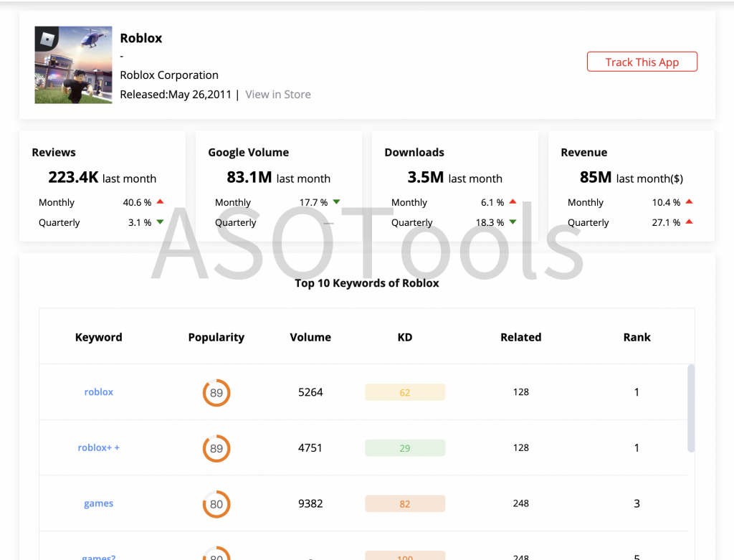
Task: Click the Revenue card heading
Action: point(584,152)
